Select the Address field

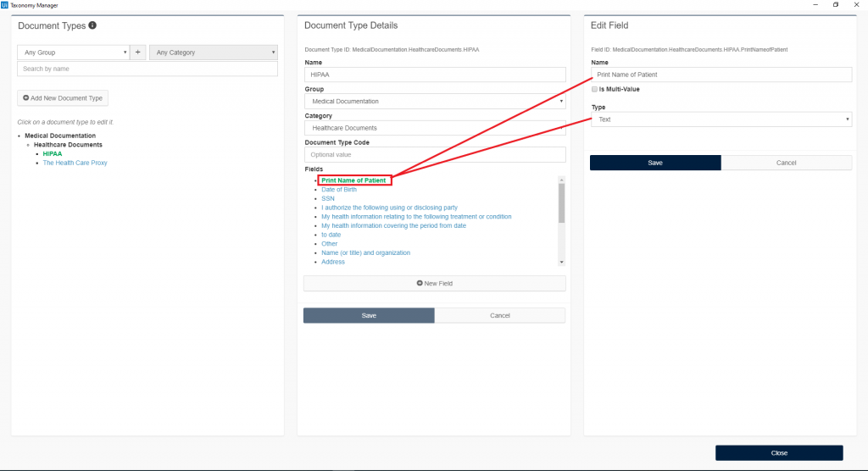(x=332, y=262)
